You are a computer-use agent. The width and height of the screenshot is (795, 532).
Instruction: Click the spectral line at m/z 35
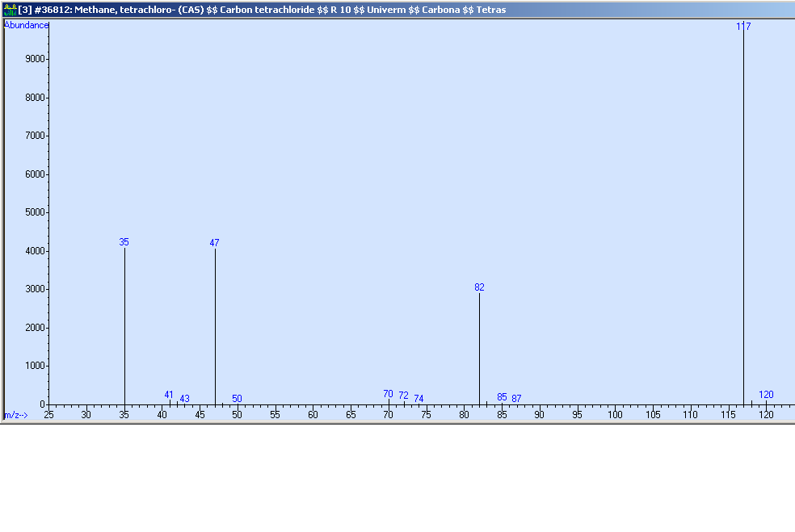pyautogui.click(x=124, y=326)
